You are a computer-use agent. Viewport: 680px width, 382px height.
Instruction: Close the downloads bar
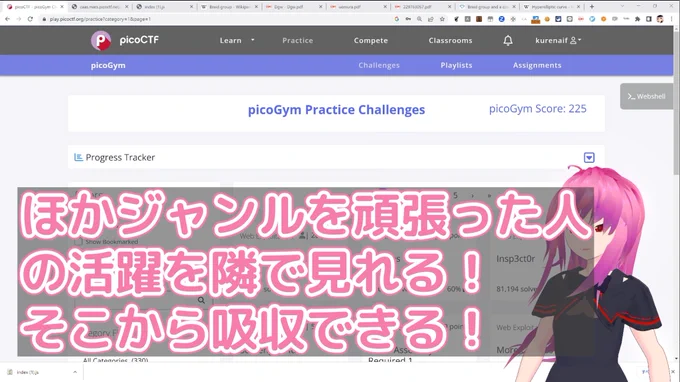(x=673, y=372)
